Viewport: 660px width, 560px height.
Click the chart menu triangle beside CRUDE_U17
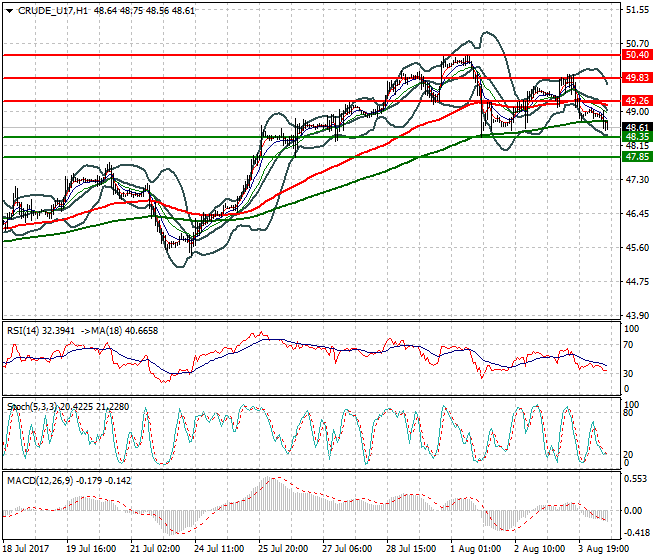coord(10,11)
